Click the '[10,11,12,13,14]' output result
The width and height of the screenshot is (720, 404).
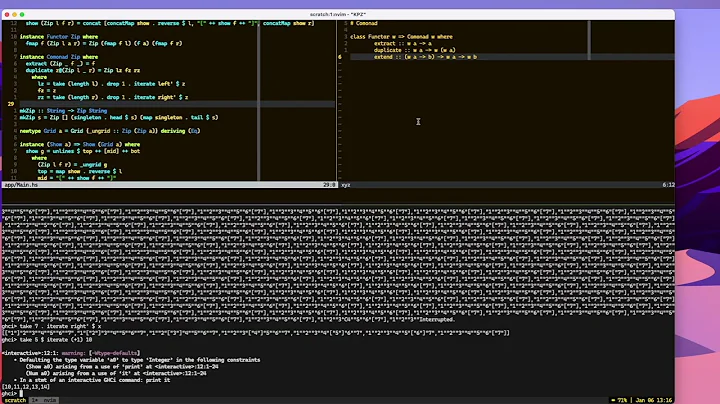click(26, 387)
